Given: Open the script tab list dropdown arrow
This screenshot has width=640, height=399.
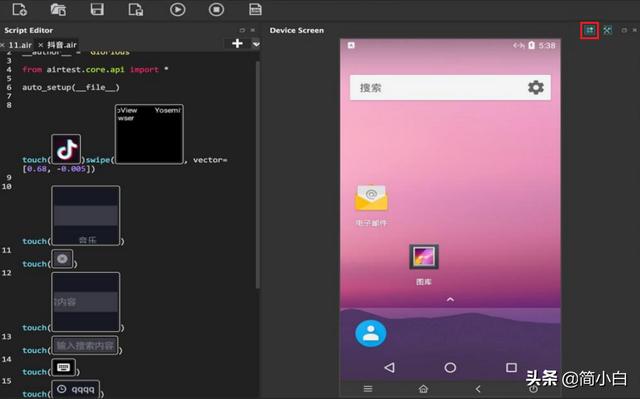Looking at the screenshot, I should 256,44.
